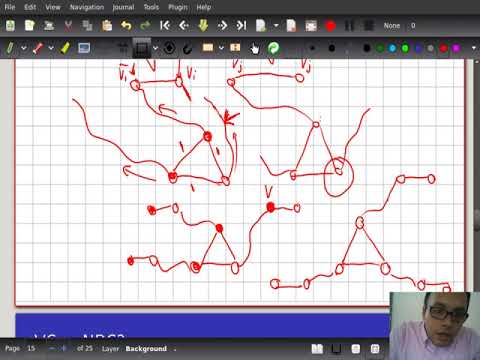Expand the drawing type options arrow
Viewport: 480px width, 360px height.
point(155,48)
